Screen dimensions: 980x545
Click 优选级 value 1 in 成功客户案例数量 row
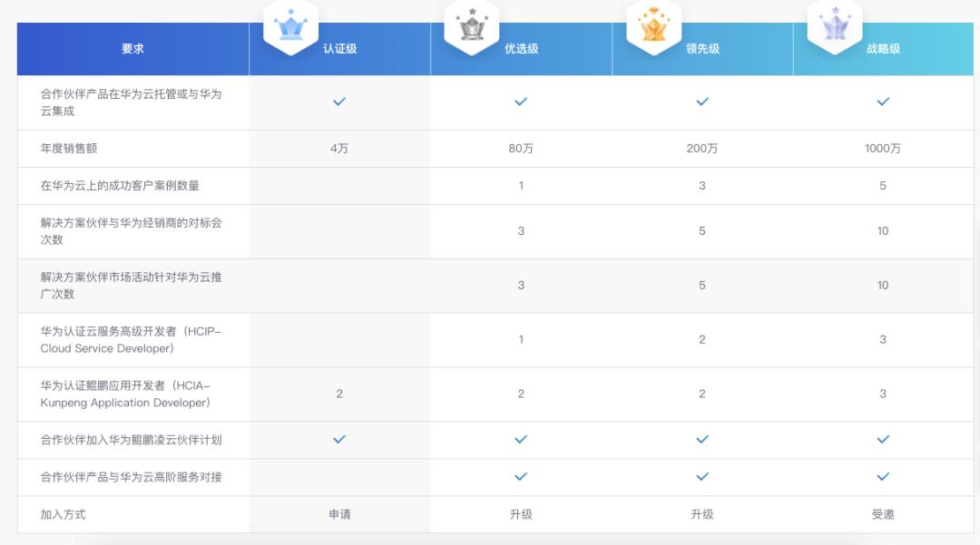pos(521,186)
